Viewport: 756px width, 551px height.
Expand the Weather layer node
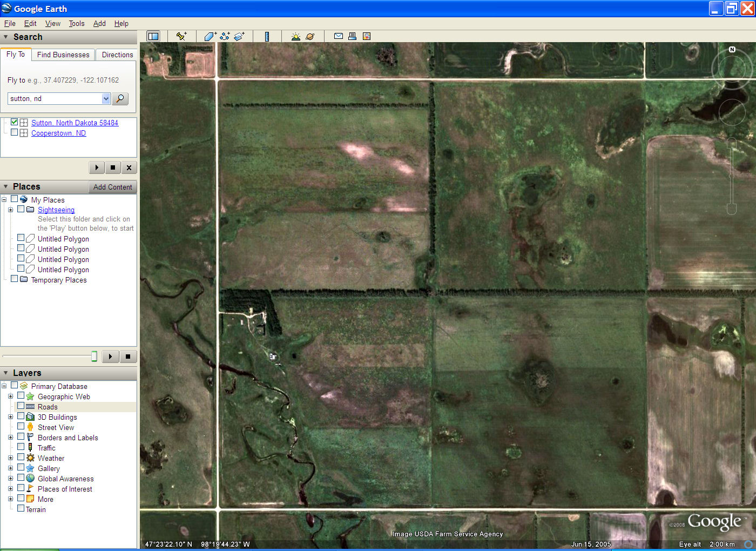coord(10,458)
